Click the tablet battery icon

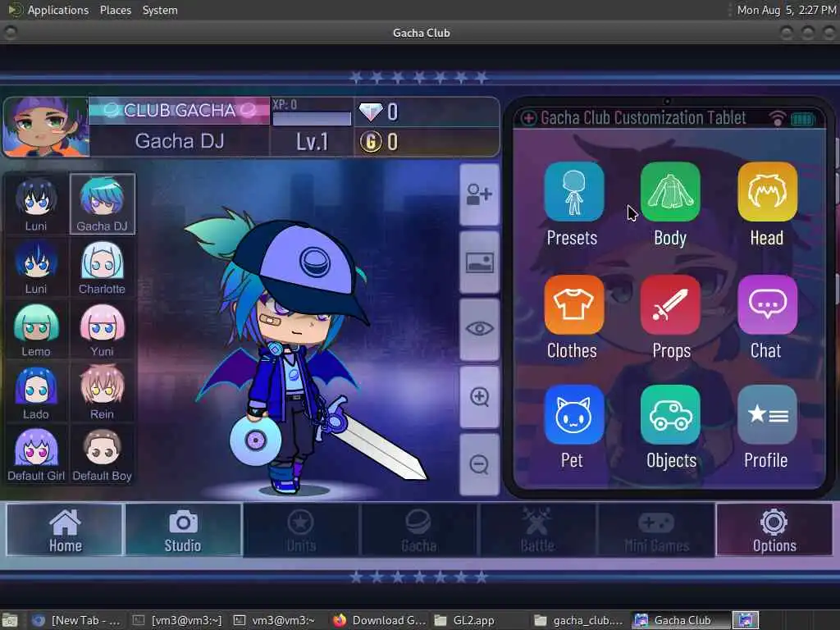[802, 119]
